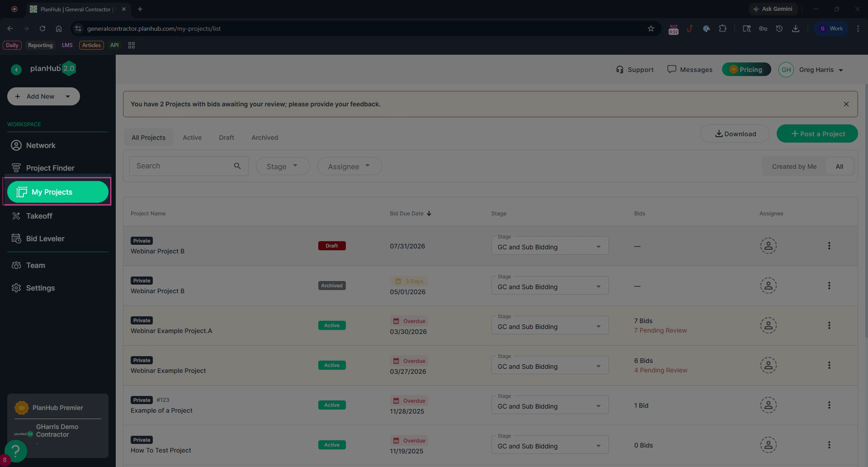Open Stage dropdown for Webinar Example Project
The height and width of the screenshot is (467, 868).
tap(550, 365)
